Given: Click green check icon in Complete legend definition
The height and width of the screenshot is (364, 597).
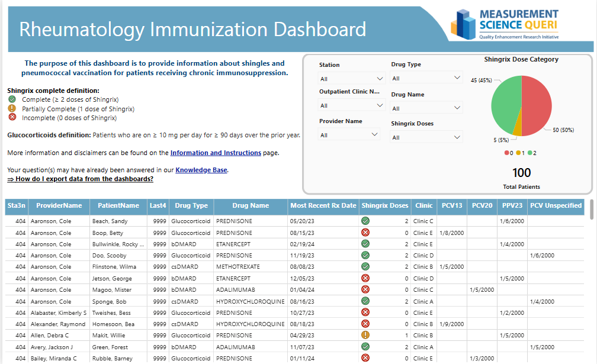Looking at the screenshot, I should coord(12,99).
